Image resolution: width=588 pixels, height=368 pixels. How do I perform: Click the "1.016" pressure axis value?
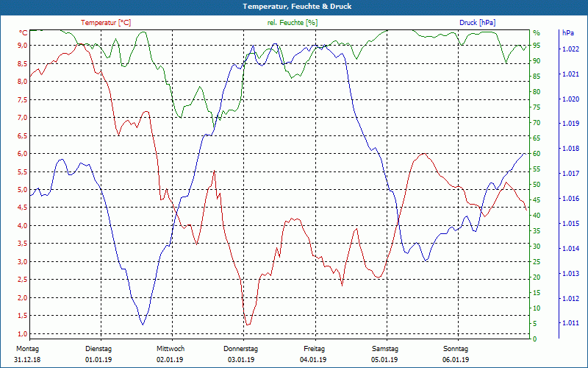pos(570,199)
